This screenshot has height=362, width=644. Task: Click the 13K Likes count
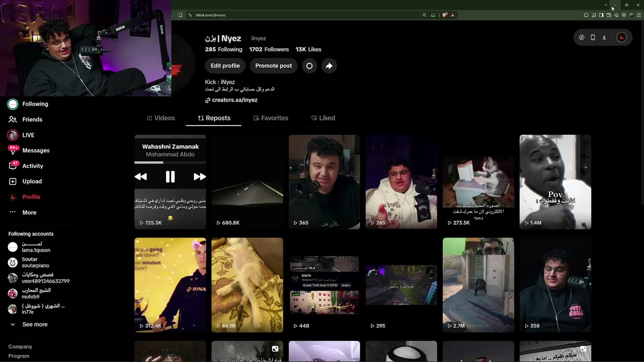click(308, 49)
